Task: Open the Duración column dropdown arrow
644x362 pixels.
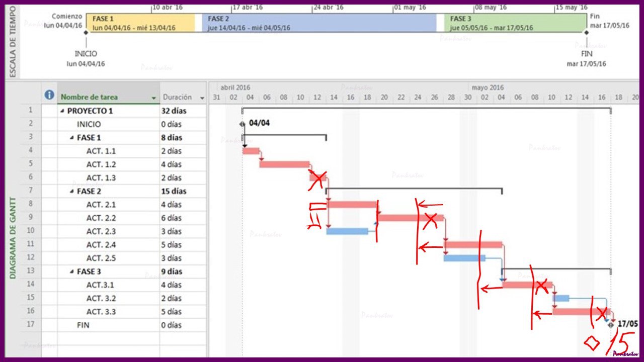Action: [202, 98]
